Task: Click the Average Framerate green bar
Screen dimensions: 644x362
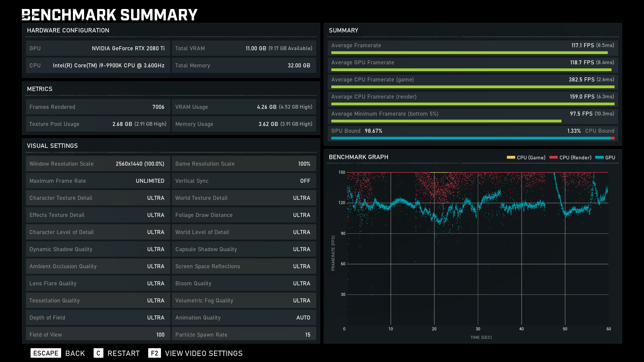Action: [x=469, y=53]
